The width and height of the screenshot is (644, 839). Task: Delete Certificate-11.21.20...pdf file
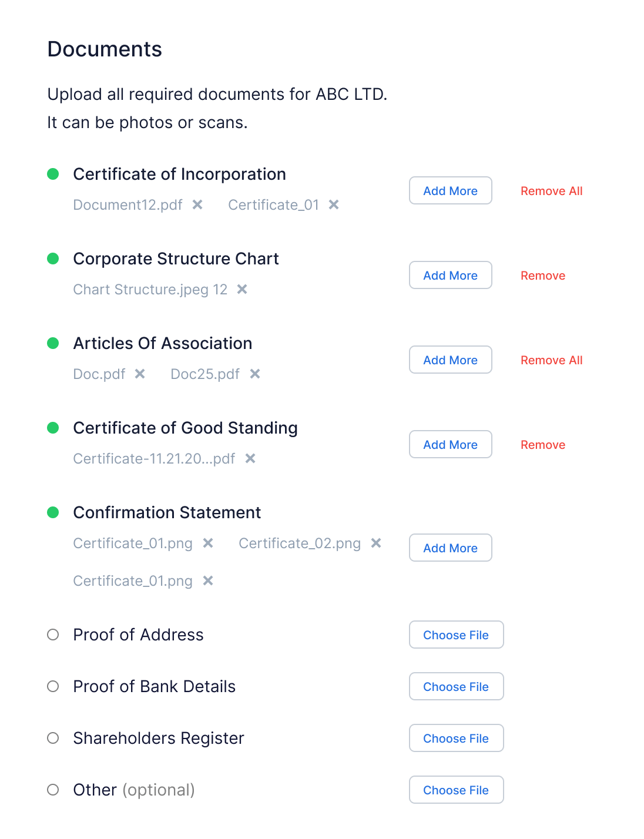250,458
